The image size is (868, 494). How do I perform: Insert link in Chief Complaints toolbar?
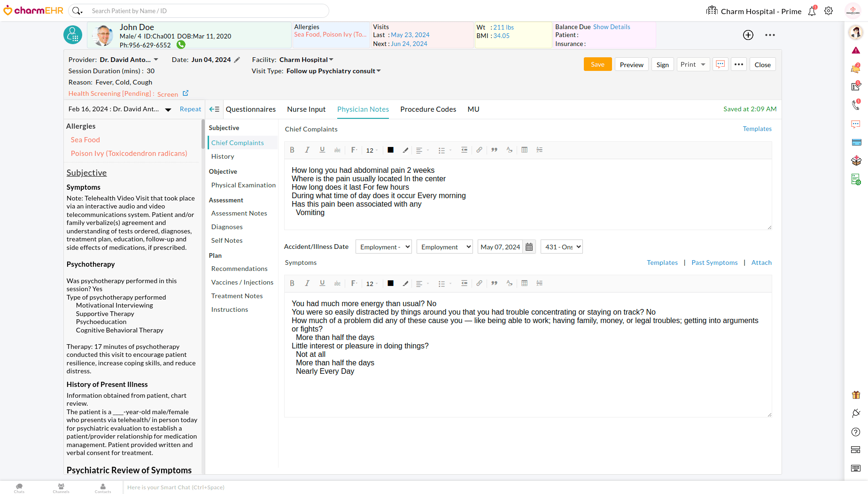pyautogui.click(x=479, y=150)
